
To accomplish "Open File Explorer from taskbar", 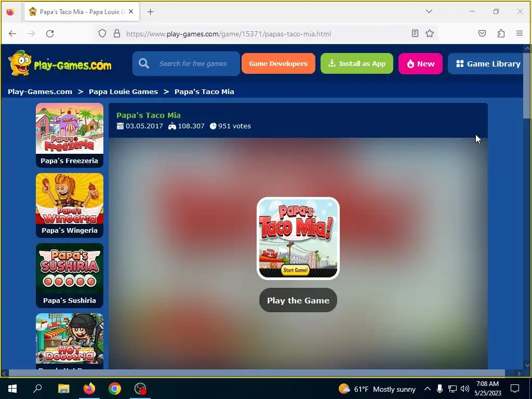I will pyautogui.click(x=63, y=389).
